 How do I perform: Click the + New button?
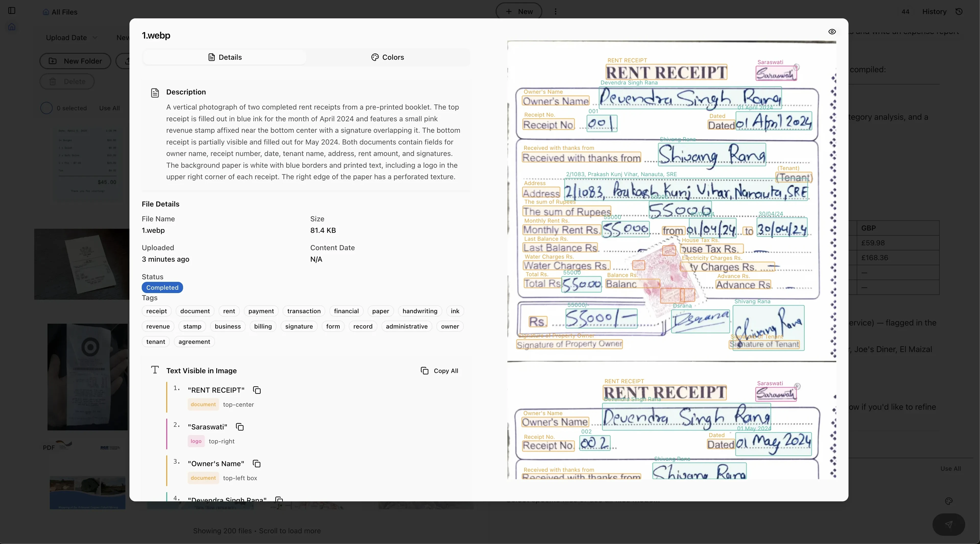(519, 11)
